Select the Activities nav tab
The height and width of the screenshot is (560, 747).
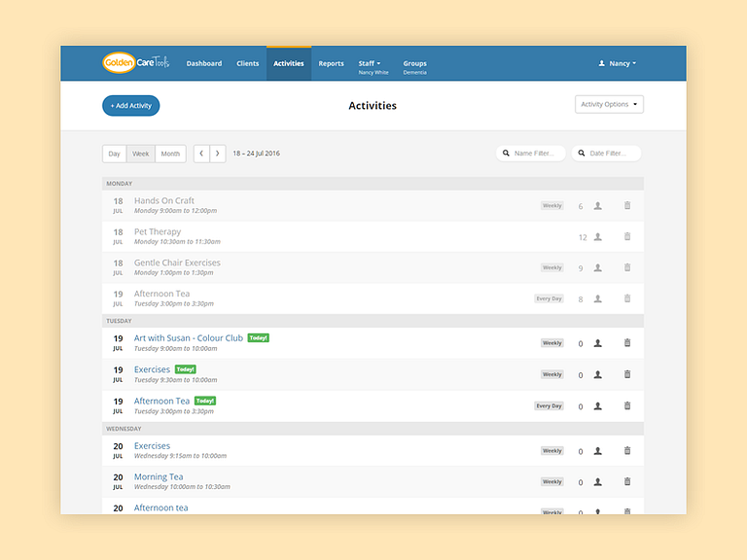click(x=289, y=63)
